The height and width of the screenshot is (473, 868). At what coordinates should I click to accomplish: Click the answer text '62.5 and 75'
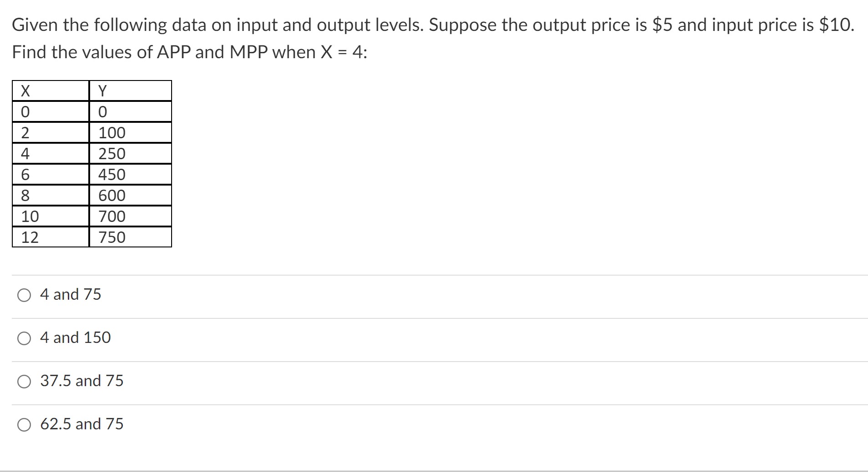(81, 425)
